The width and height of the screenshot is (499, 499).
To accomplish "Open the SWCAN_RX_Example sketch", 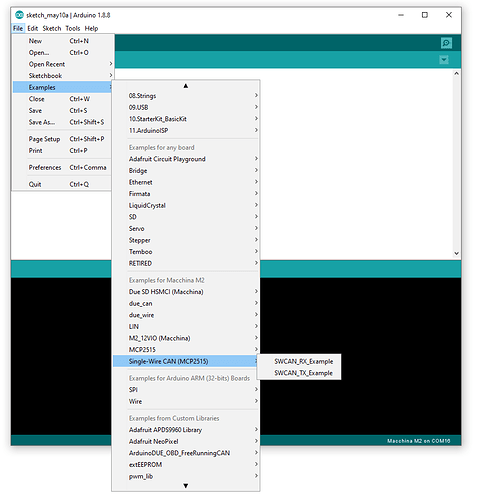I will point(300,361).
